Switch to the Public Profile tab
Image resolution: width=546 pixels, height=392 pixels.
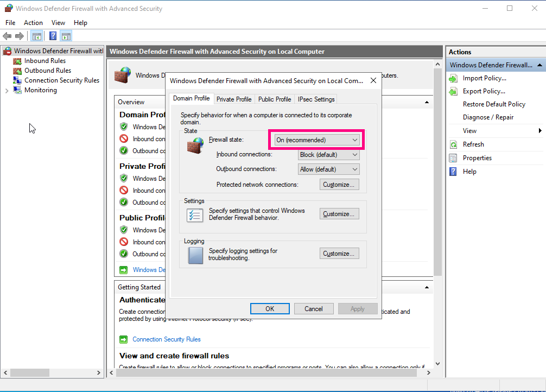click(275, 99)
